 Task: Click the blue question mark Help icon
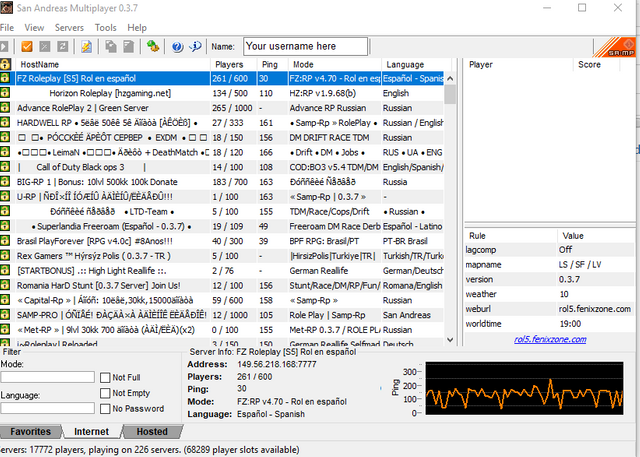pyautogui.click(x=177, y=47)
